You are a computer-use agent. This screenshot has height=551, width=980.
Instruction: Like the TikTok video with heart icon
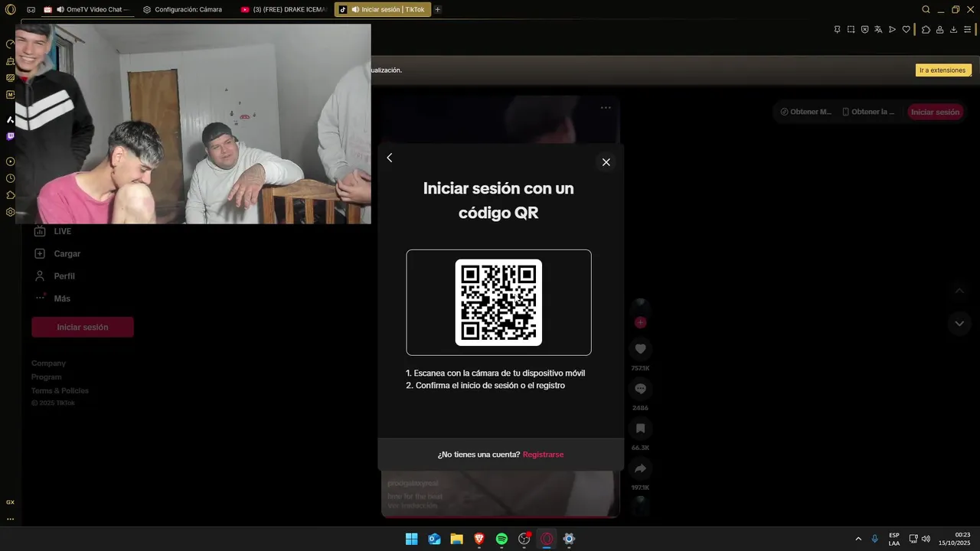coord(641,349)
